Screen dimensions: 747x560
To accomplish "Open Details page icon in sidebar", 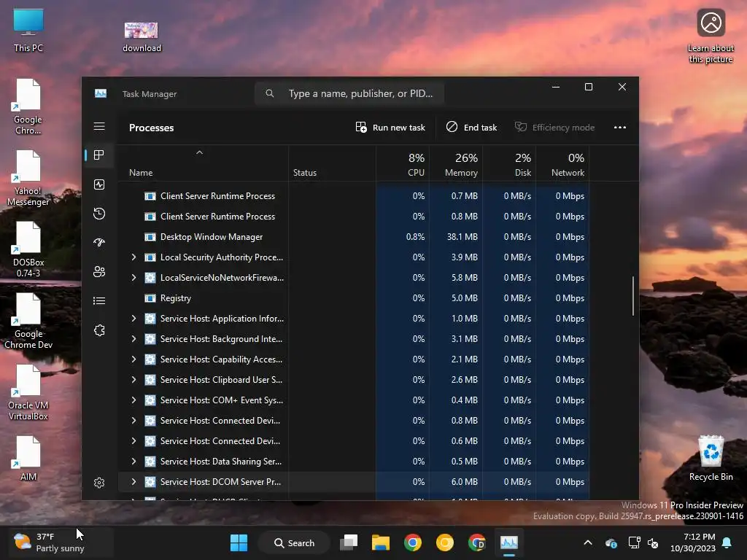I will pyautogui.click(x=99, y=301).
